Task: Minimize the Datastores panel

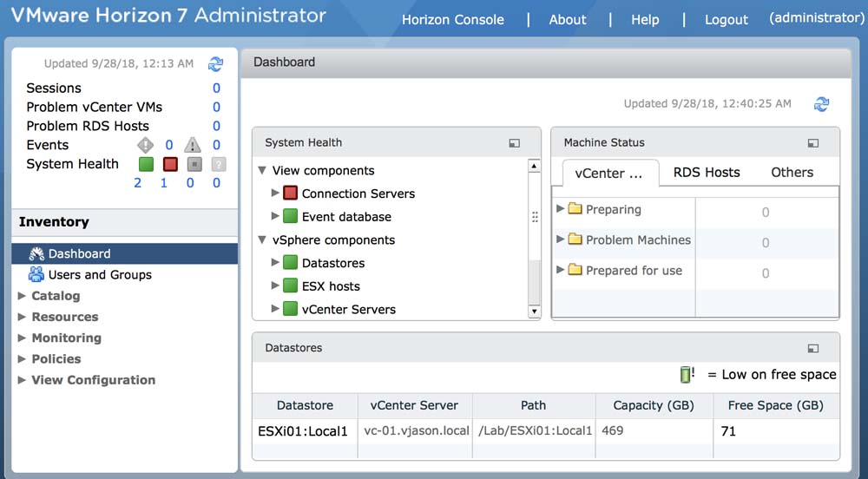Action: click(812, 349)
